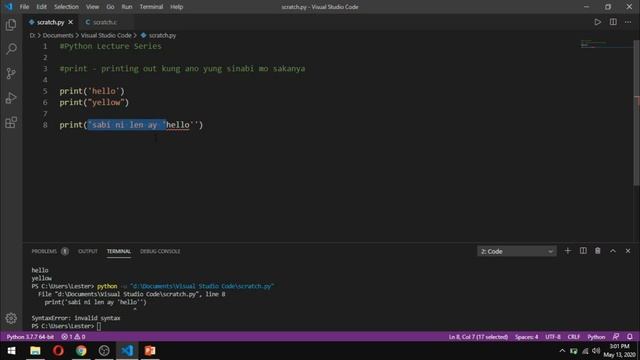Open the Selection menu
Screen dimensions: 640x360
click(66, 7)
